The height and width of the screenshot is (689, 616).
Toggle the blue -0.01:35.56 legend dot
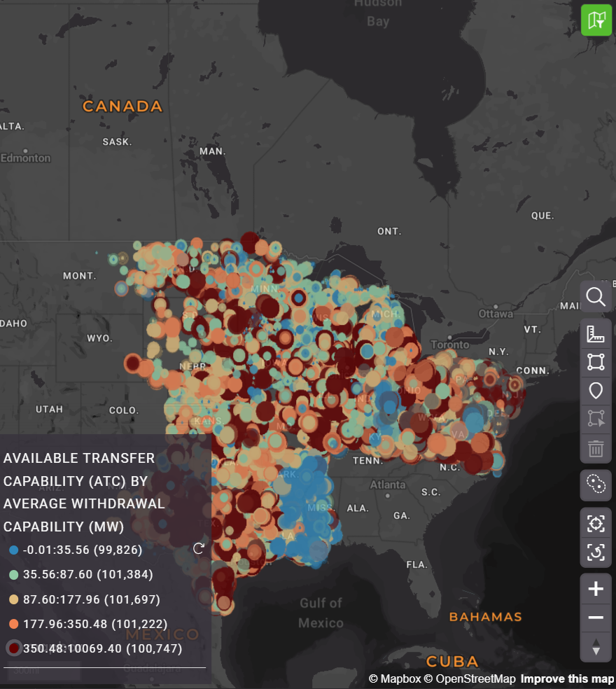(13, 550)
